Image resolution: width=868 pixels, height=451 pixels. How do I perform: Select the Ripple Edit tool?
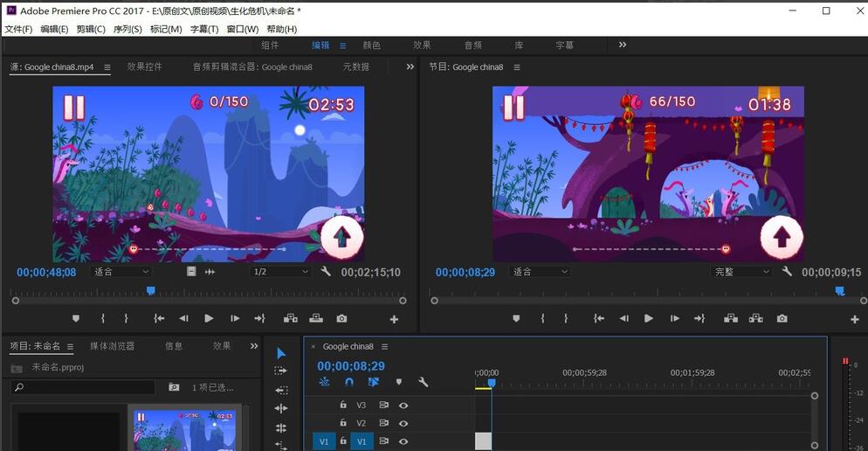281,390
